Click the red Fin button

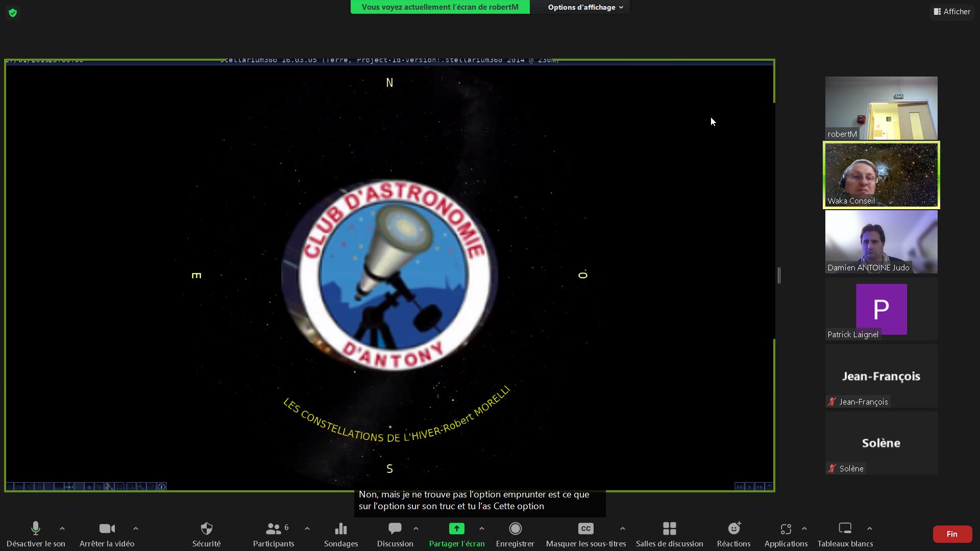[952, 534]
